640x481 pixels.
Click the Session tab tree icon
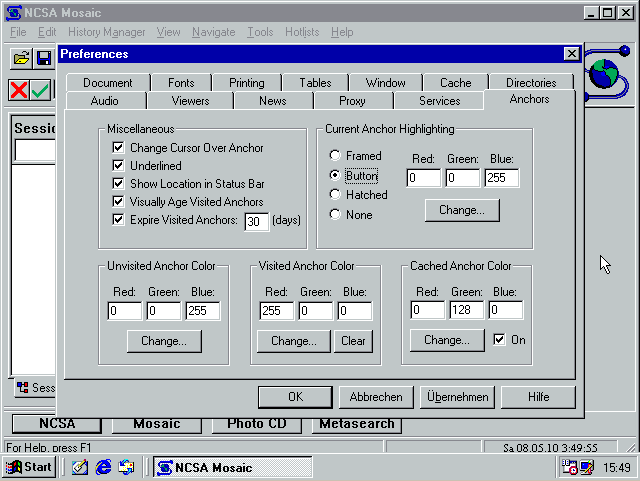point(23,387)
